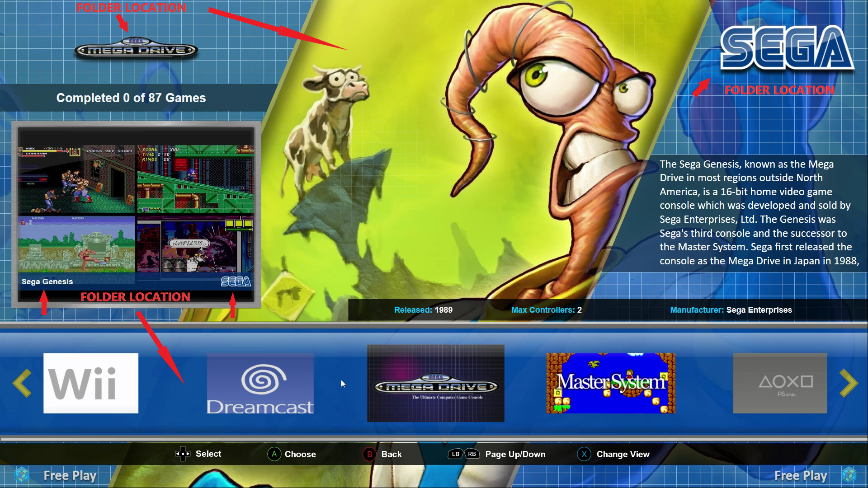
Task: Click the LB bumper icon
Action: coord(455,454)
